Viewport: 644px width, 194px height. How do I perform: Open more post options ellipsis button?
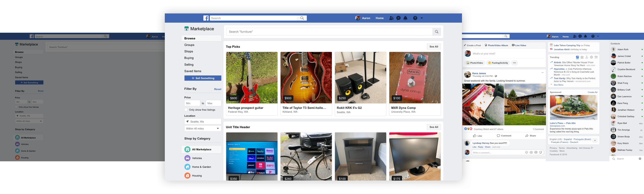click(x=514, y=63)
